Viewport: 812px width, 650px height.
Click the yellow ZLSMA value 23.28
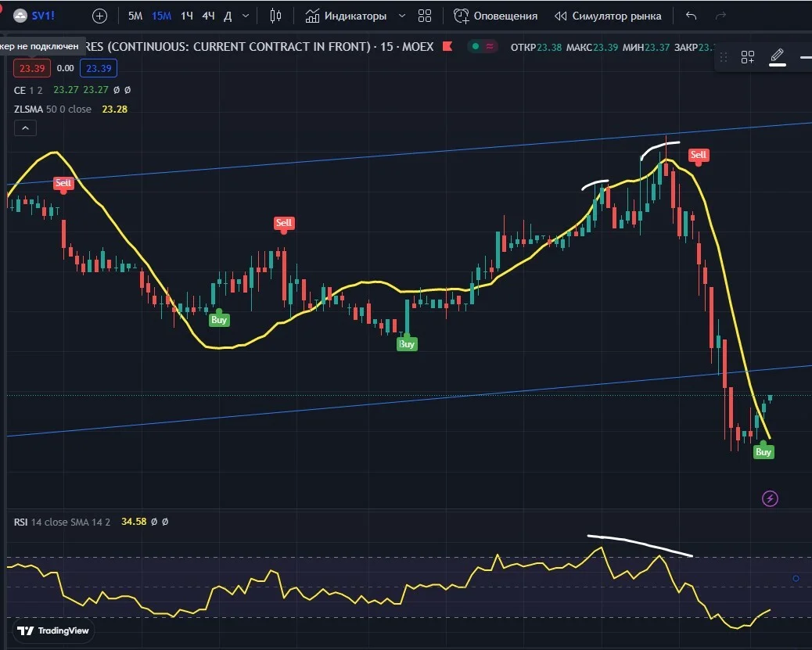(114, 110)
